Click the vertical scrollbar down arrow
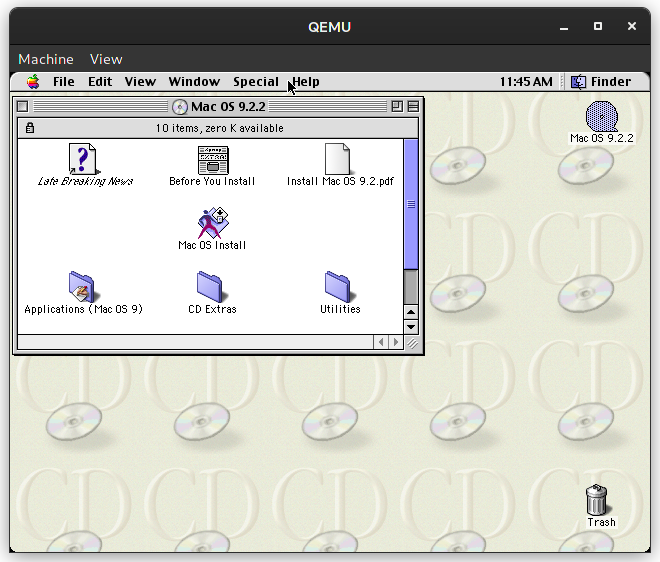The height and width of the screenshot is (562, 660). [411, 327]
